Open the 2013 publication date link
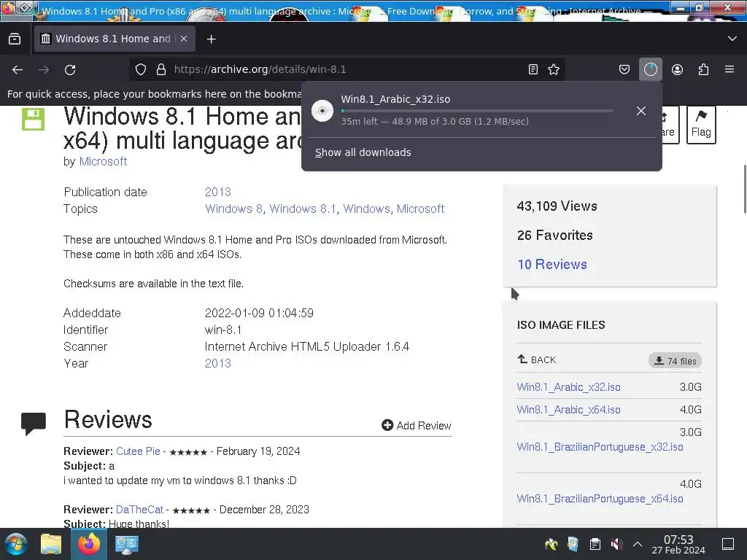Image resolution: width=747 pixels, height=560 pixels. (217, 192)
